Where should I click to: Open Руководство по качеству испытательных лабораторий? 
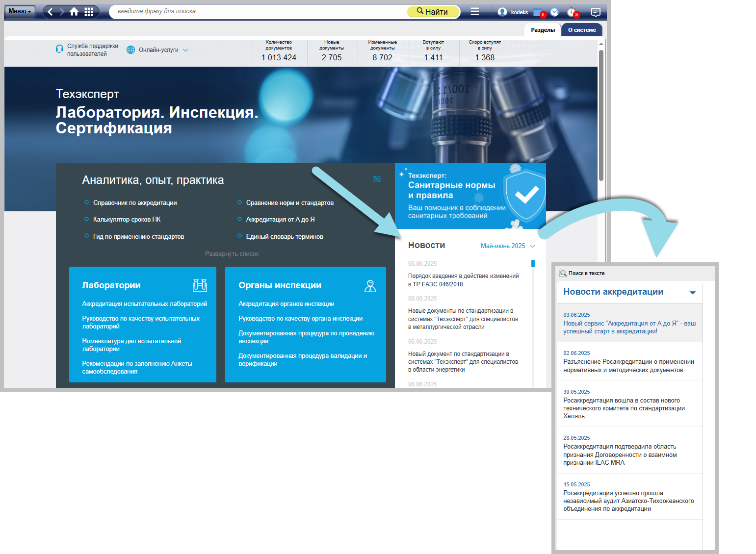[x=141, y=323]
